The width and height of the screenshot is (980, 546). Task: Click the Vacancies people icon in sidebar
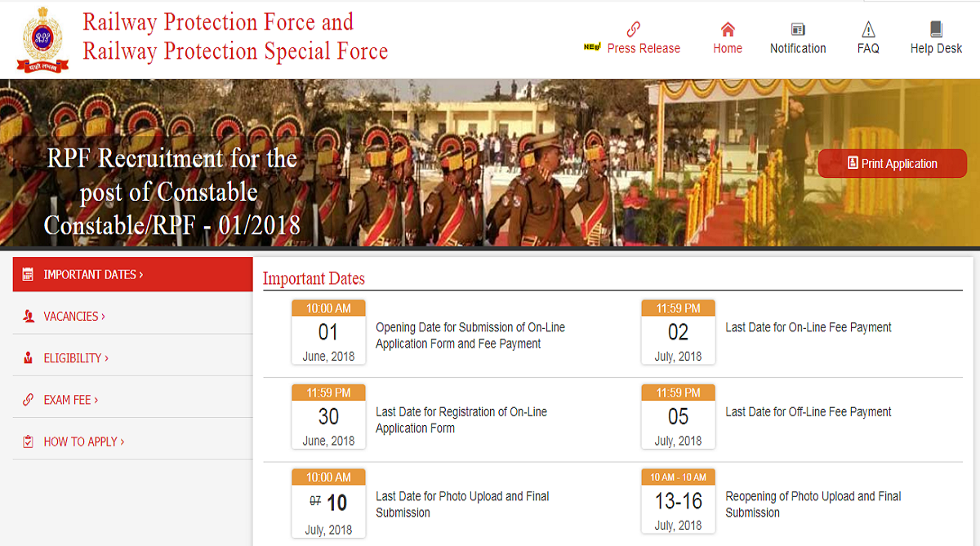(x=28, y=317)
